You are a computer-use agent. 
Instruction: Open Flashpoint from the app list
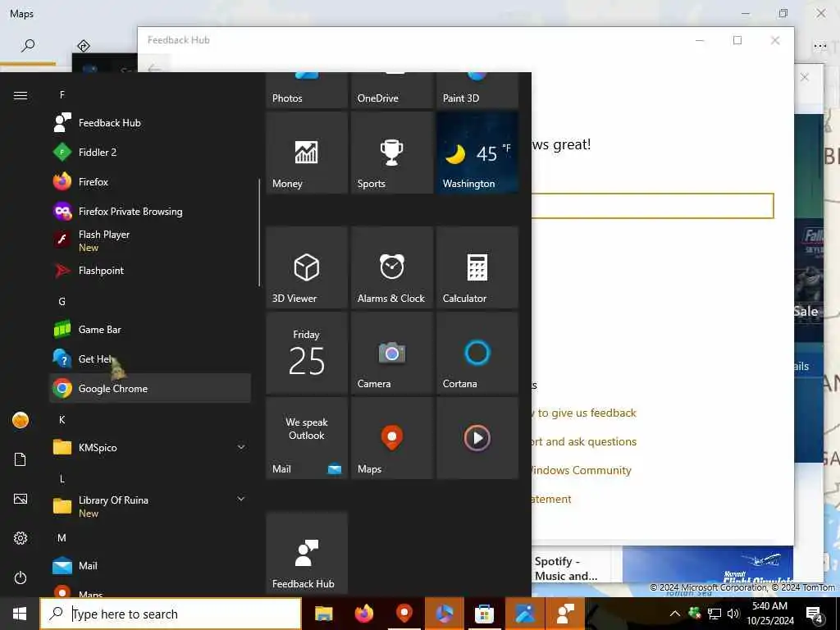(x=150, y=270)
